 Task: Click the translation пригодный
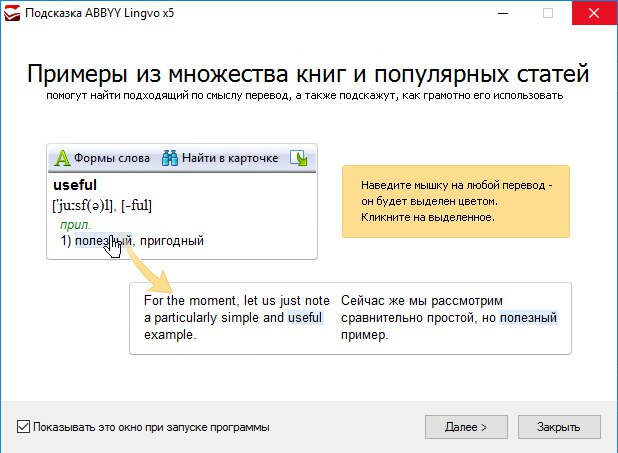(x=172, y=240)
